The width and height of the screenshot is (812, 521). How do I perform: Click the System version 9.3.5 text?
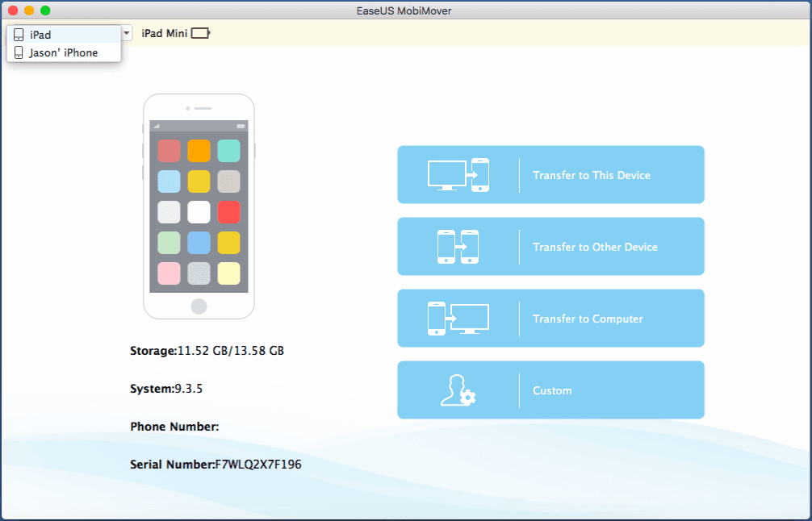[x=189, y=389]
